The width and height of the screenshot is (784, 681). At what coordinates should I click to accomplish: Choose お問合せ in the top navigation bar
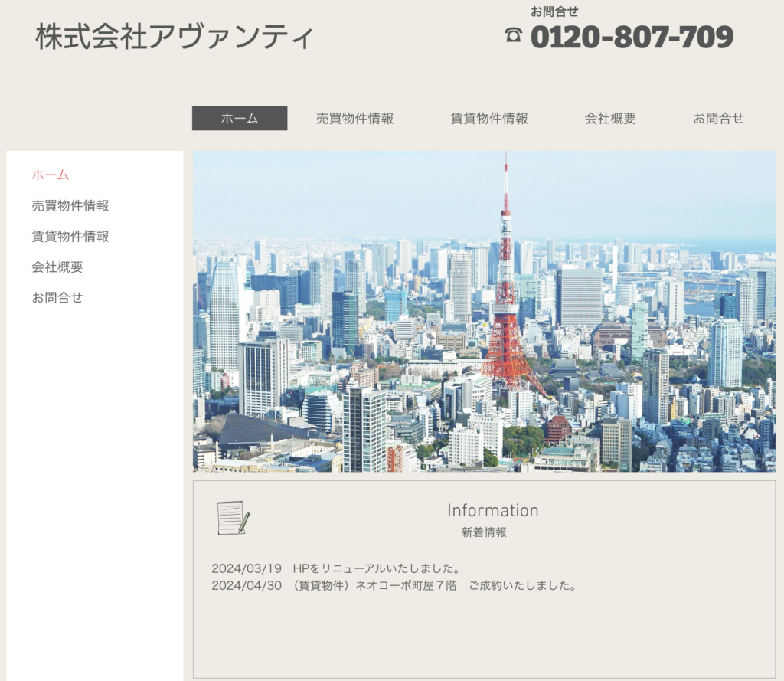(718, 119)
